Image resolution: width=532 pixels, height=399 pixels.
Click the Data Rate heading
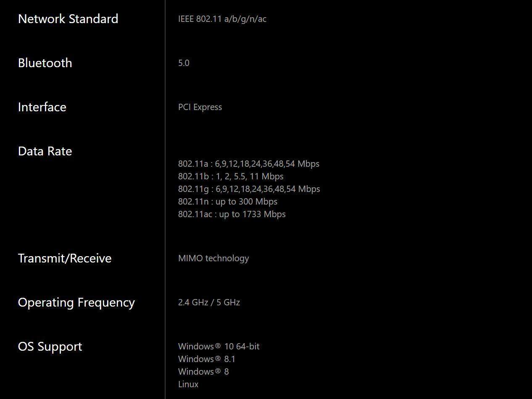(45, 151)
